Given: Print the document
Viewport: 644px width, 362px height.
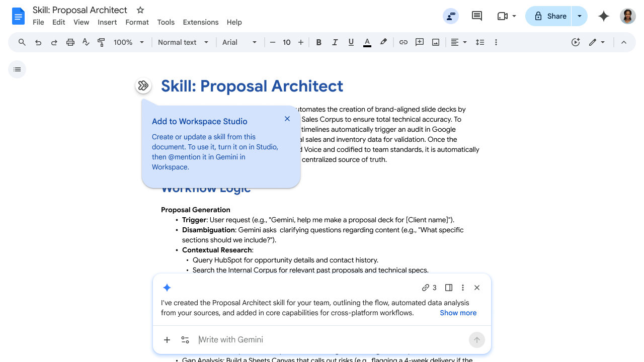Looking at the screenshot, I should [70, 42].
